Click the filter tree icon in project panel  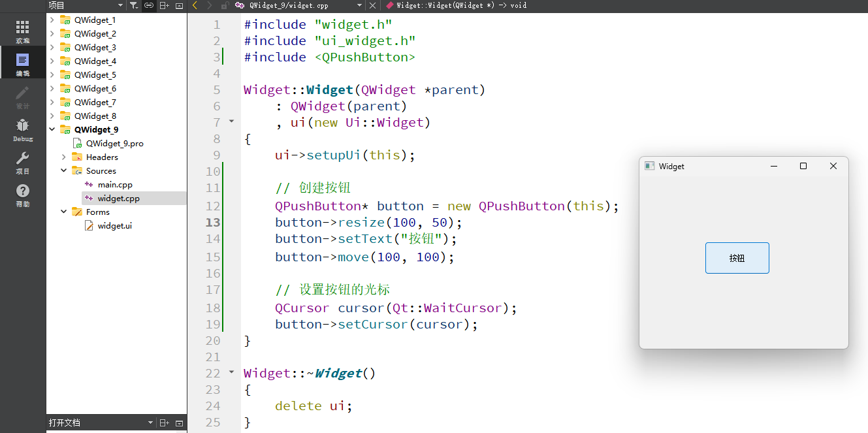(133, 5)
